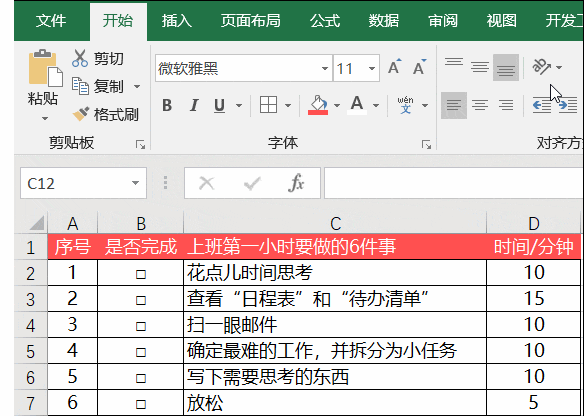Toggle Underline formatting
584x416 pixels.
click(x=220, y=106)
